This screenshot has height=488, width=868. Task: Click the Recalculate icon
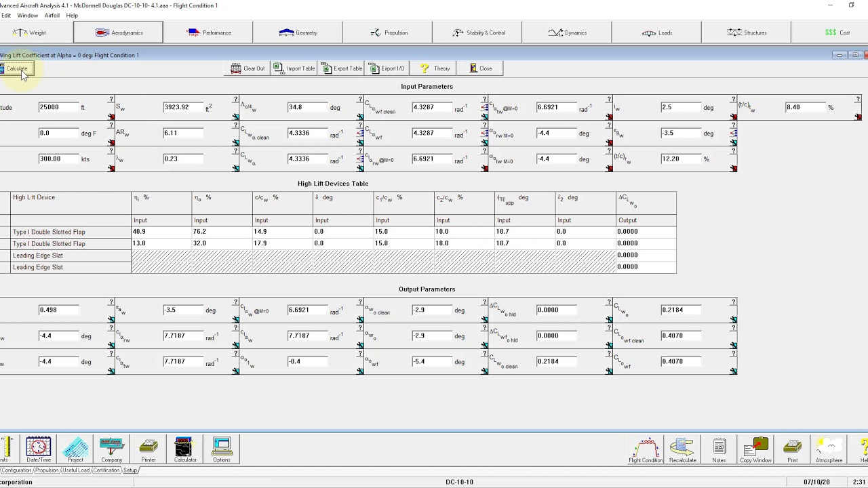682,450
